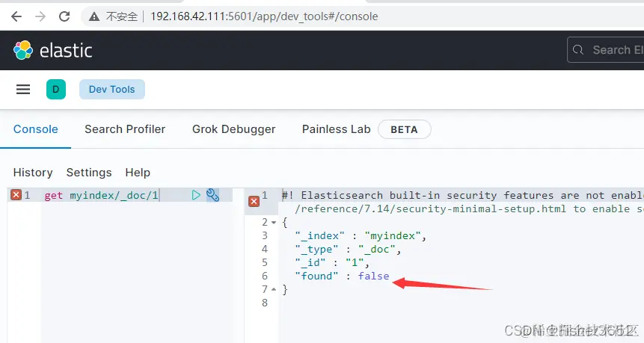The height and width of the screenshot is (343, 644).
Task: Click the security warning text on response line 1
Action: tap(463, 195)
